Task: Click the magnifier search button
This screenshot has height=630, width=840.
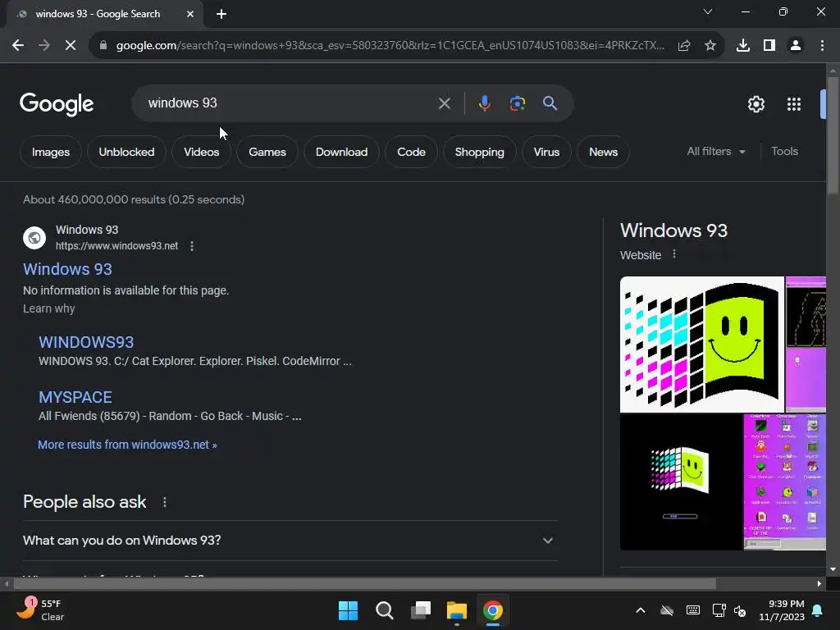Action: (550, 103)
